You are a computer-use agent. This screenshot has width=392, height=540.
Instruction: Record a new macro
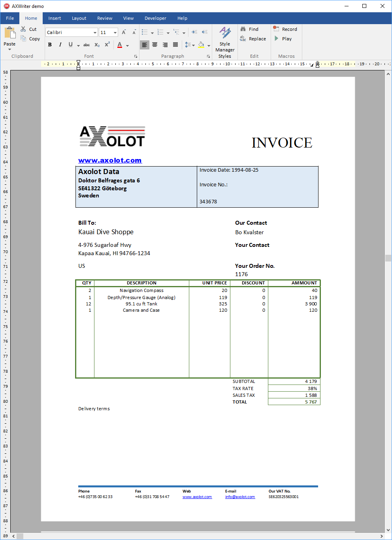tap(285, 29)
